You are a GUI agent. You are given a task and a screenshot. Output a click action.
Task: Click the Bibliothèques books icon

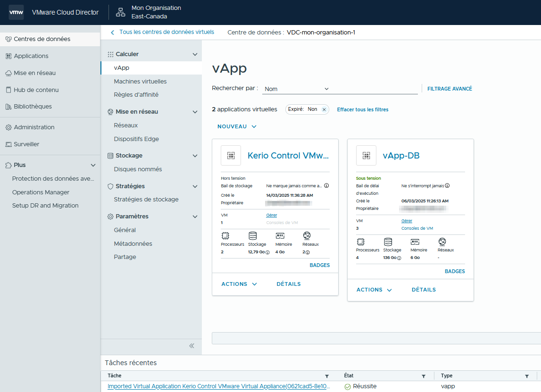pos(8,107)
